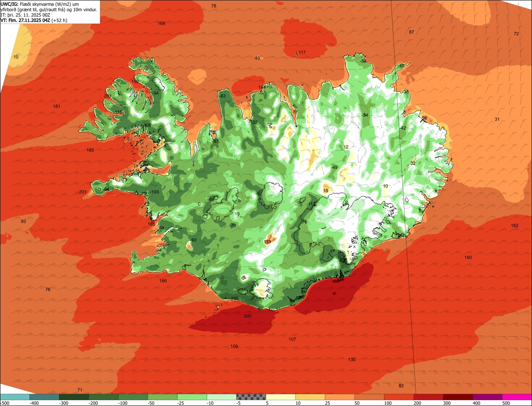Click the legend swatch between -50 and -25
Image resolution: width=532 pixels, height=406 pixels.
pos(163,396)
